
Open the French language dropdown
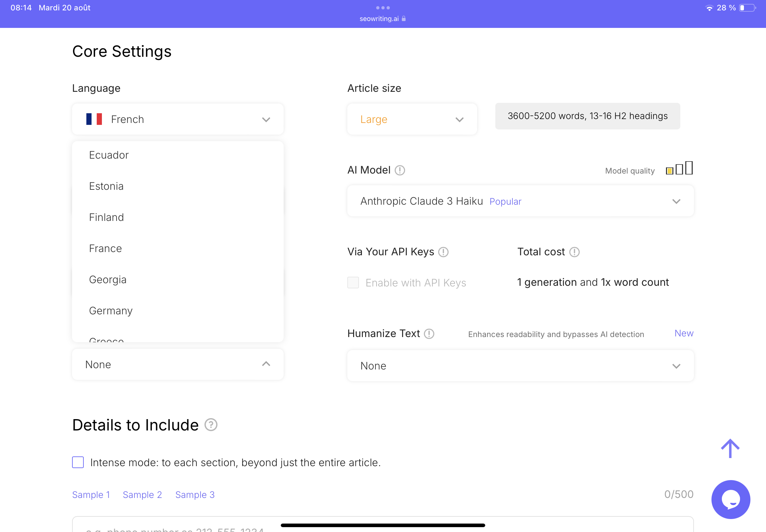[x=178, y=119]
